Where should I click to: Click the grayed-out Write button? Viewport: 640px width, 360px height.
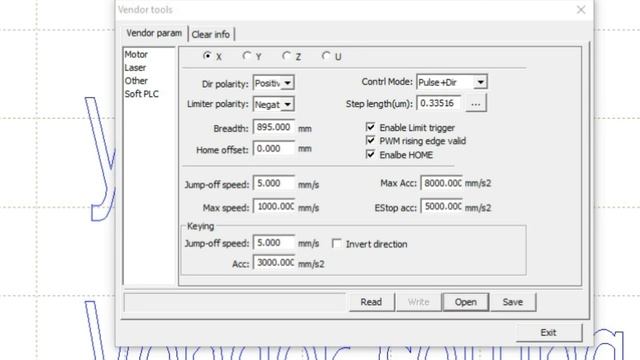418,302
